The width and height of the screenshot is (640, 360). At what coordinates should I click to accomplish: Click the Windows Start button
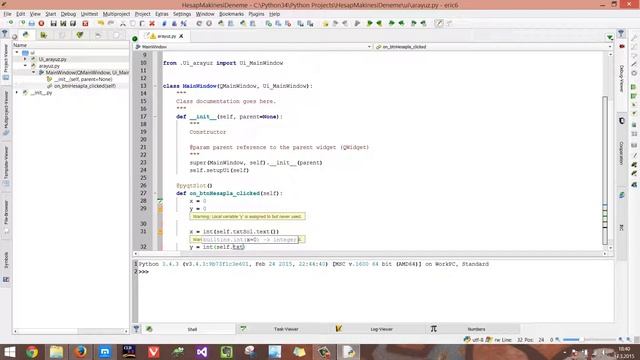9,352
